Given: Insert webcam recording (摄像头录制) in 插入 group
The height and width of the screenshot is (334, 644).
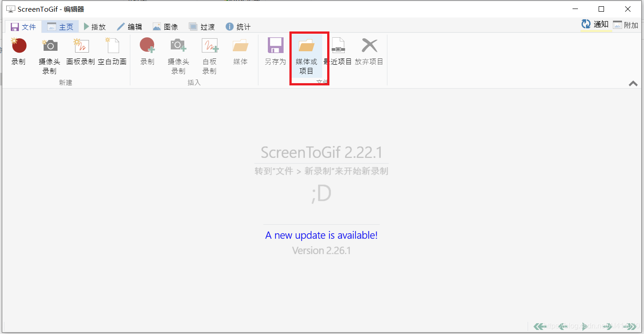Looking at the screenshot, I should click(x=178, y=56).
